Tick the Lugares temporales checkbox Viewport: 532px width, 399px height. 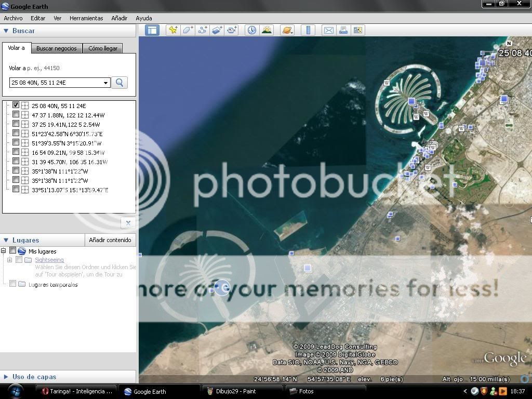pos(13,283)
